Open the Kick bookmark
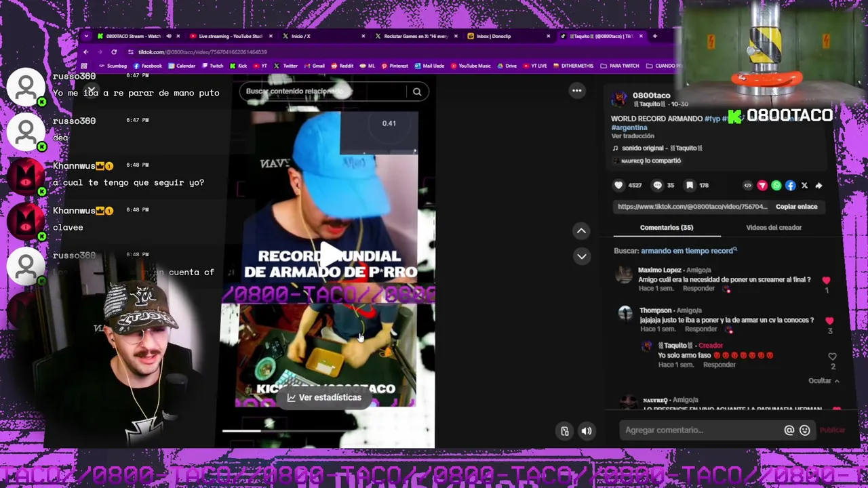This screenshot has width=868, height=488. point(239,66)
